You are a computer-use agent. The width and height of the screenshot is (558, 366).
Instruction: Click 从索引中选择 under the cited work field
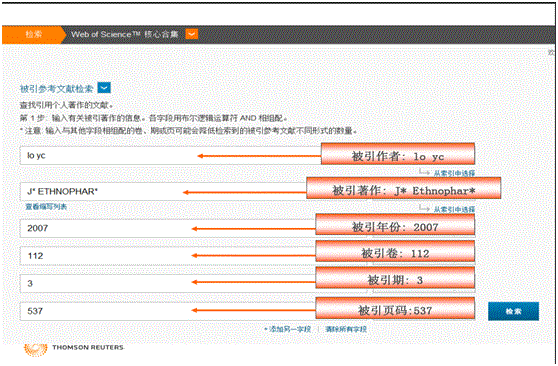pyautogui.click(x=454, y=209)
